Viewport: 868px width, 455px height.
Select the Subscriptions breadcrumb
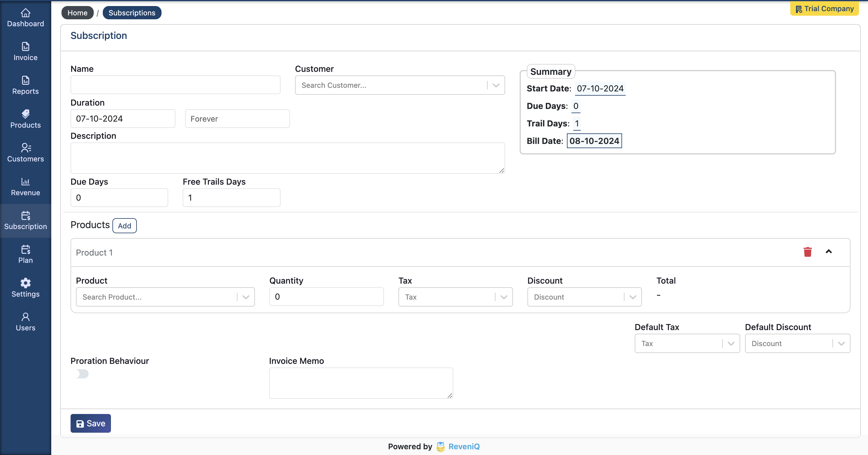(132, 13)
